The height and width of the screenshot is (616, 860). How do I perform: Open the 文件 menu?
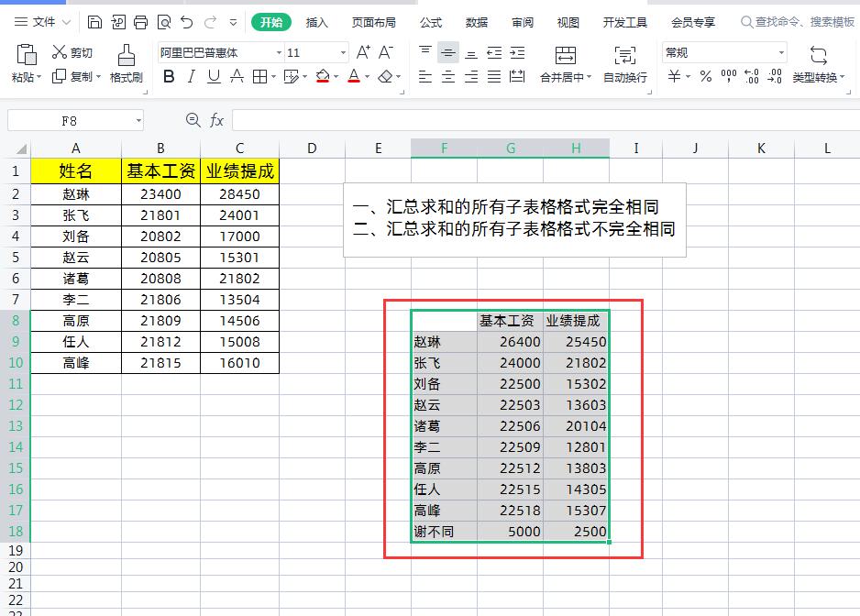(43, 22)
